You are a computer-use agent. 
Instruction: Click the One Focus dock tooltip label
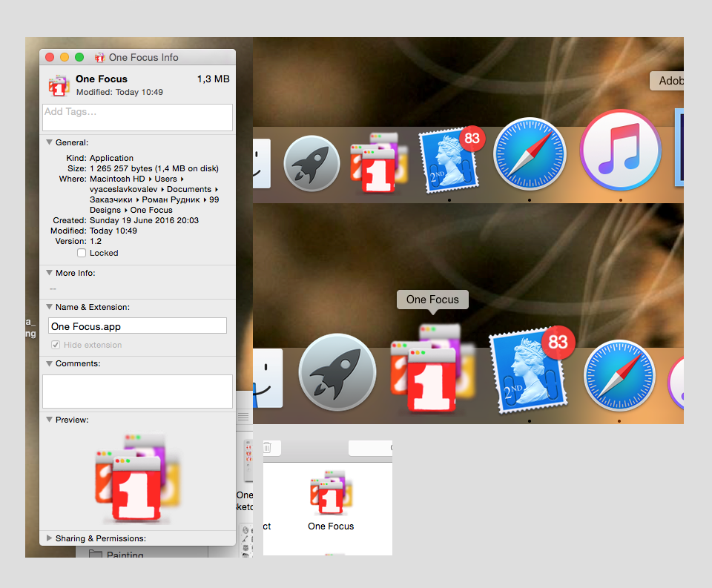point(432,300)
